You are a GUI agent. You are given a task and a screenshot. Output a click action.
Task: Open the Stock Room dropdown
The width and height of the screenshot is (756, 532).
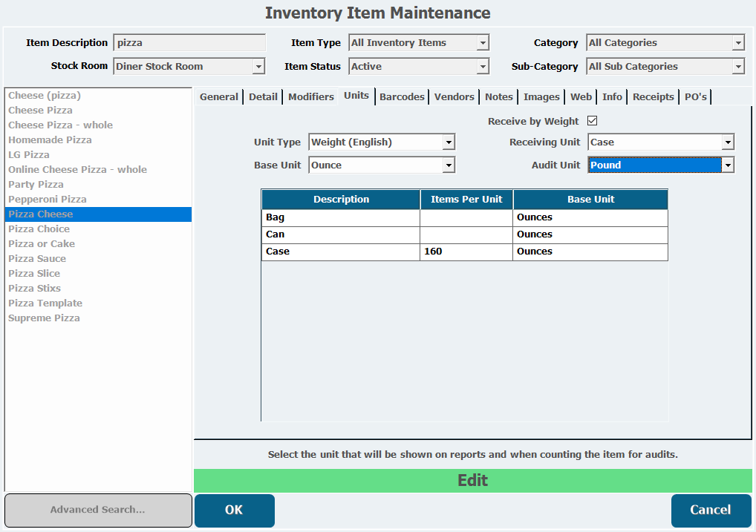tap(189, 66)
